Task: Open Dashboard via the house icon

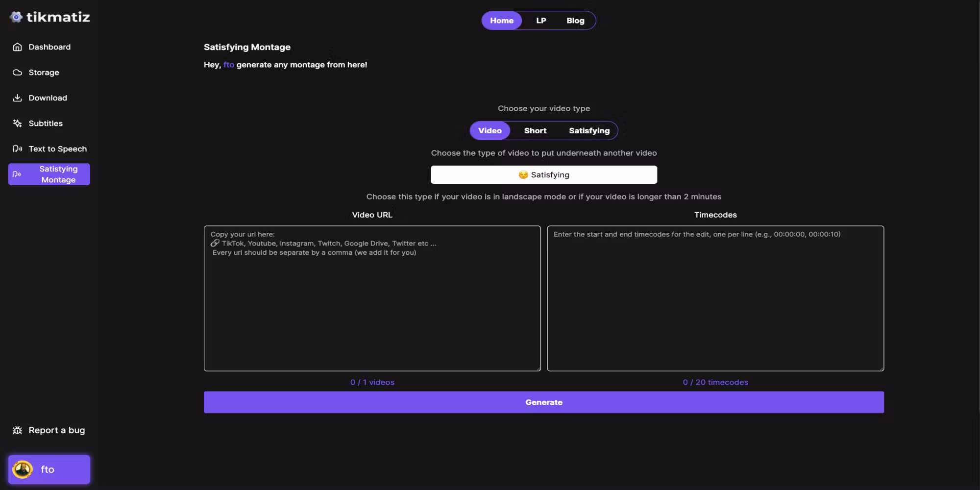Action: [x=18, y=47]
